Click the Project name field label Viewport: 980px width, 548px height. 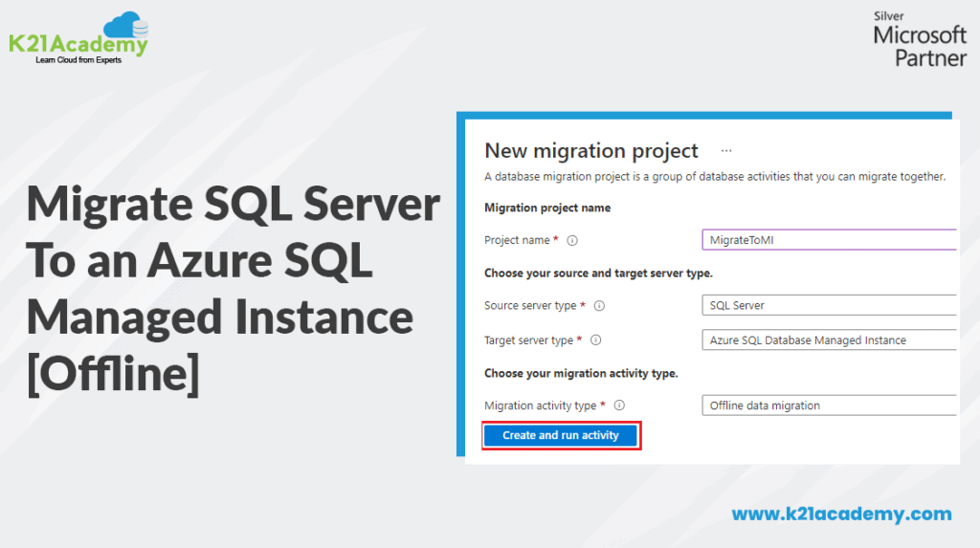(x=517, y=240)
